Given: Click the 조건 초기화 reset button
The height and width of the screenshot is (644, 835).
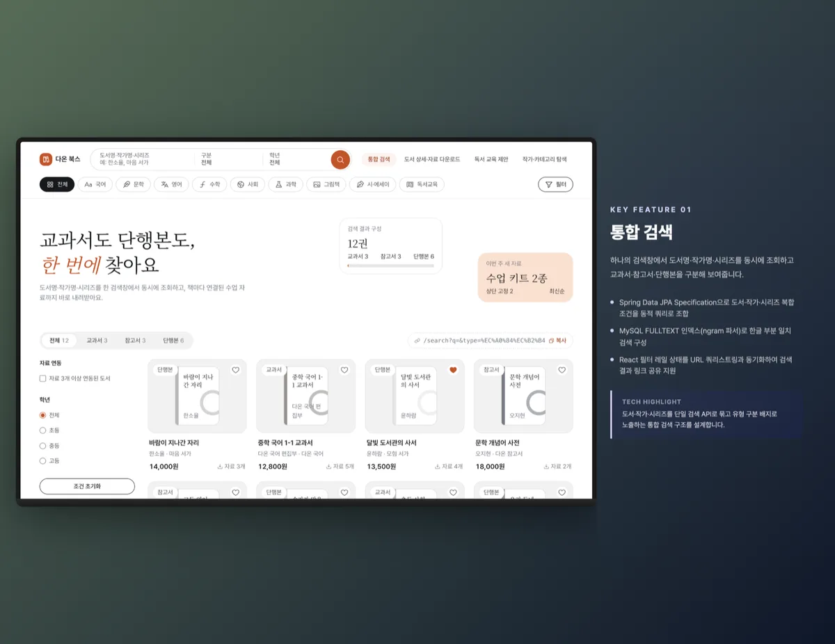Looking at the screenshot, I should pyautogui.click(x=87, y=486).
